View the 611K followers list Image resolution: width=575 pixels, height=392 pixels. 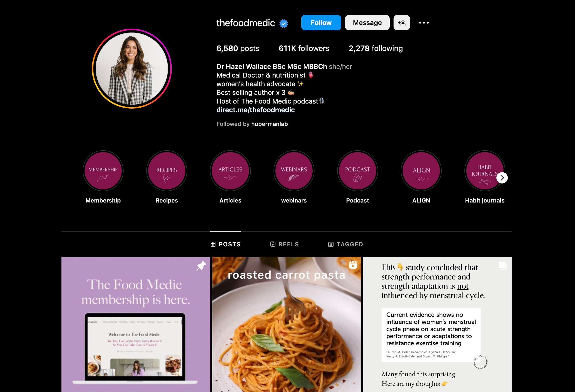point(304,48)
